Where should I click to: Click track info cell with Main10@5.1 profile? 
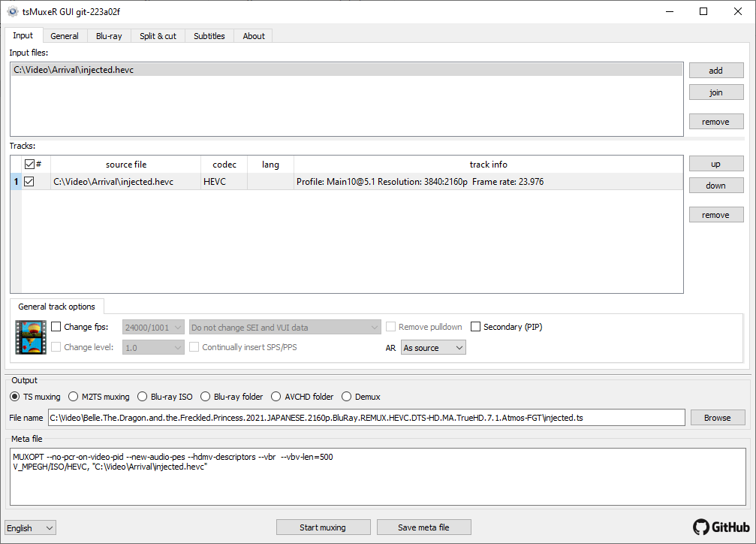489,182
